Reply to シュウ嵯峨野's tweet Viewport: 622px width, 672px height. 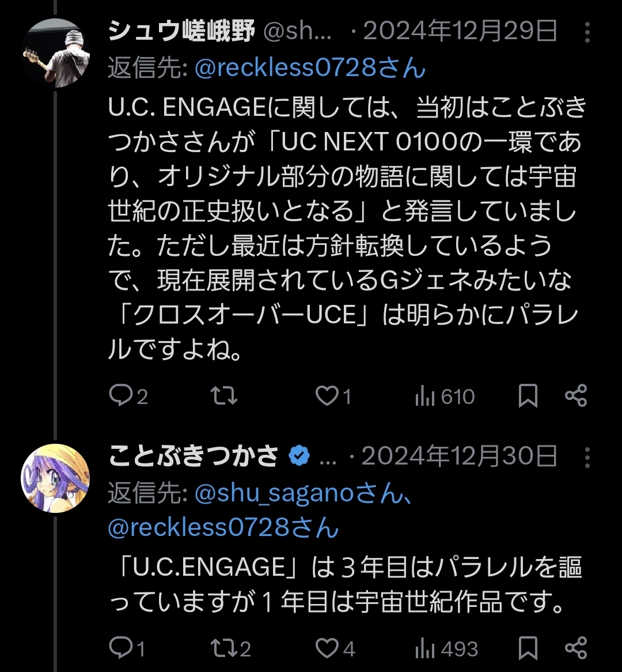pyautogui.click(x=121, y=396)
